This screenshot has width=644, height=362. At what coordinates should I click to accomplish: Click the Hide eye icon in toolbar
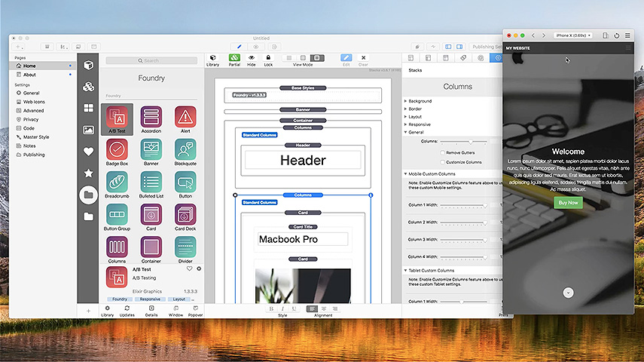coord(252,58)
